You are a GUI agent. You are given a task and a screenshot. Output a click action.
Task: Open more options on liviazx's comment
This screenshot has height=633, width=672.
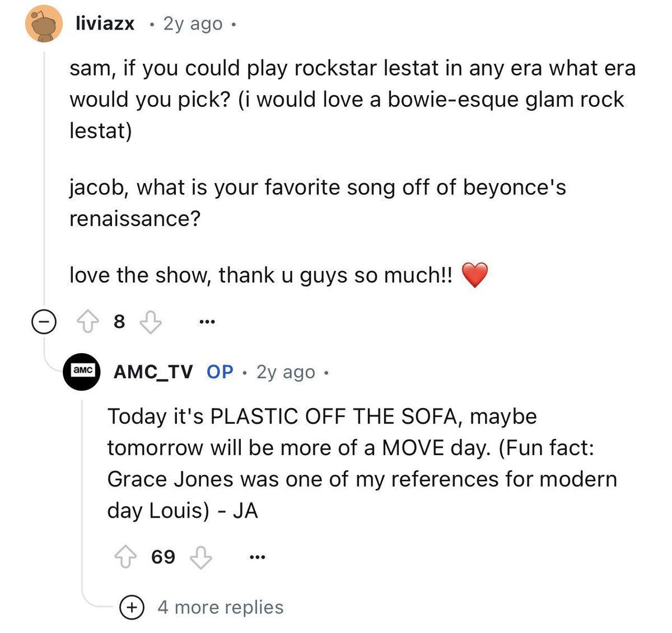[x=207, y=322]
